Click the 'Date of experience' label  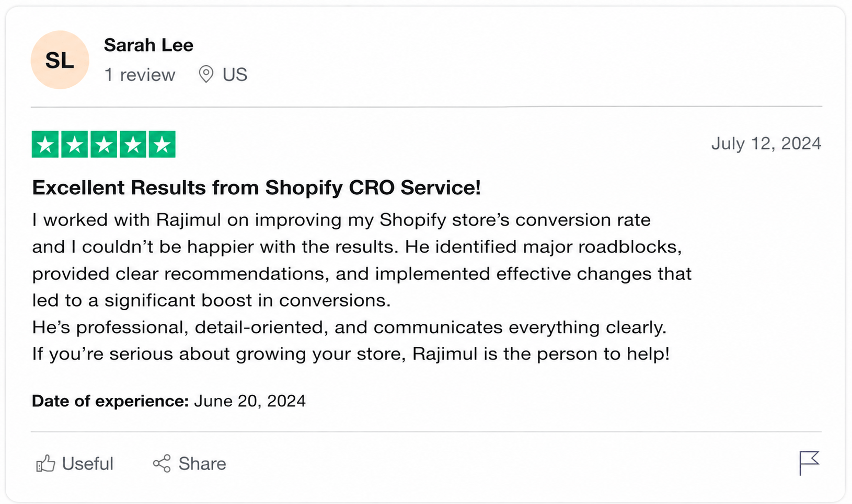pyautogui.click(x=110, y=401)
